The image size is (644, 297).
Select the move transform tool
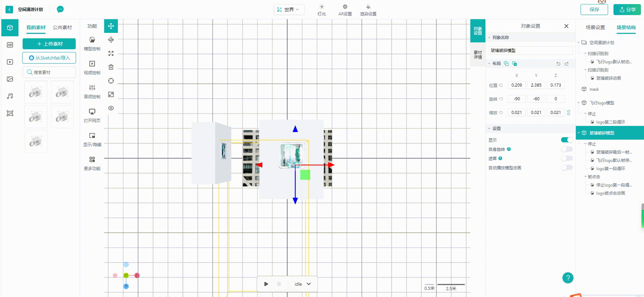click(111, 26)
